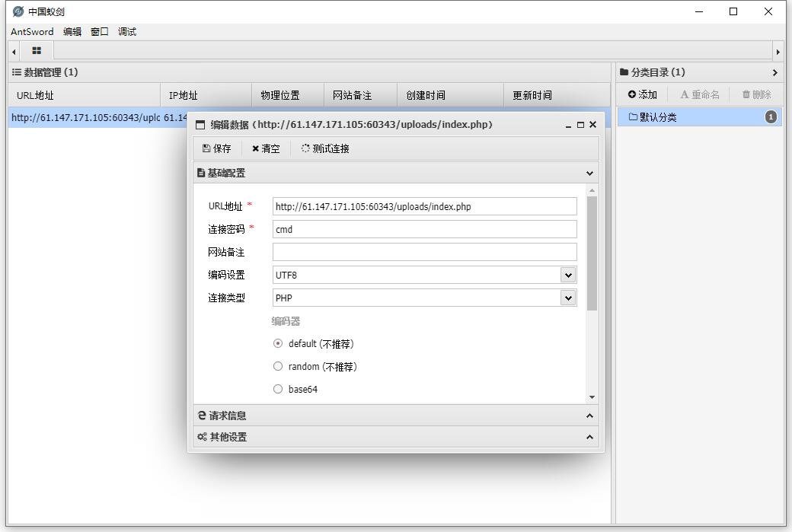Select the random (不推荐) encoder
This screenshot has height=532, width=792.
click(278, 366)
